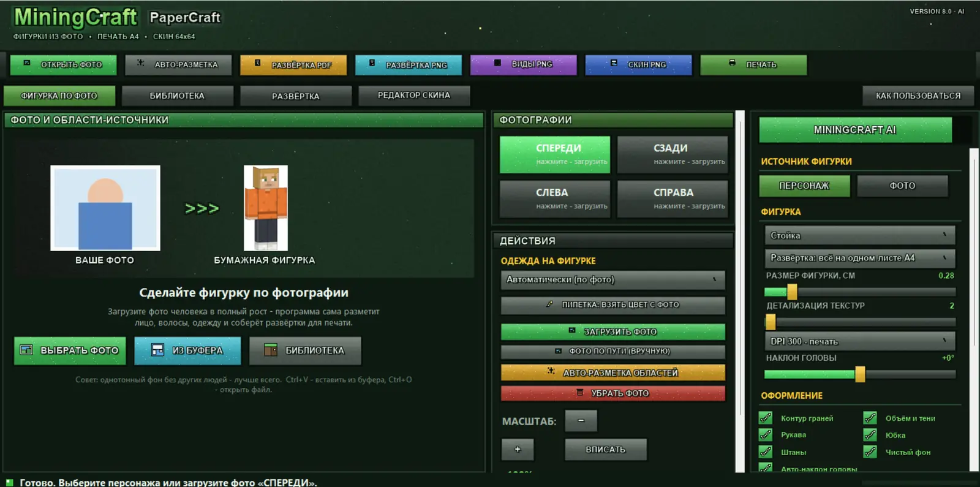Select ПЕРСОНАЖ as figure source

(x=804, y=186)
